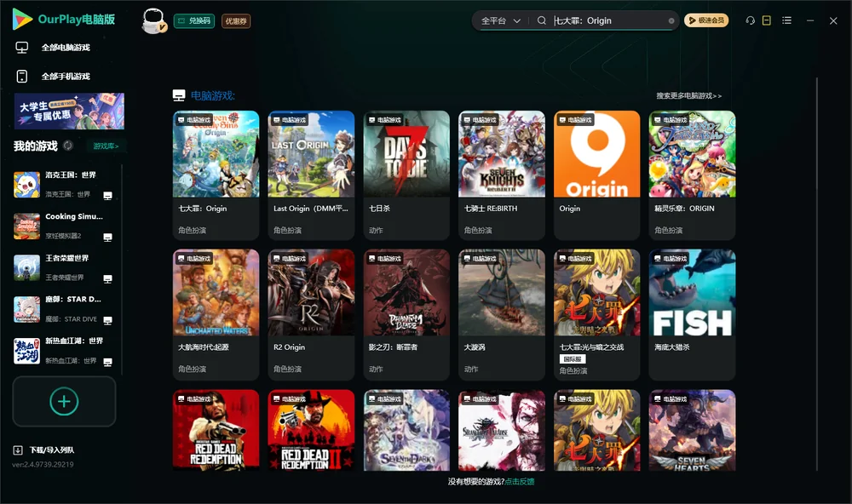Refresh the 我的游戏 list icon
Screen dimensions: 852x504
pos(68,146)
